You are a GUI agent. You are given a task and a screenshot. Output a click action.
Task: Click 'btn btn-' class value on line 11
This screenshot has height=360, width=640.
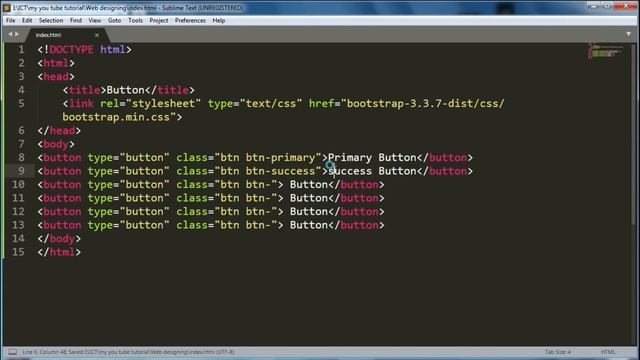[x=246, y=198]
